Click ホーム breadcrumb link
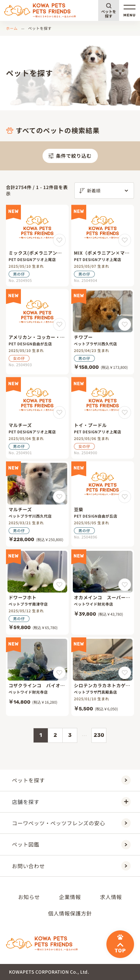140x980 pixels. 12,29
